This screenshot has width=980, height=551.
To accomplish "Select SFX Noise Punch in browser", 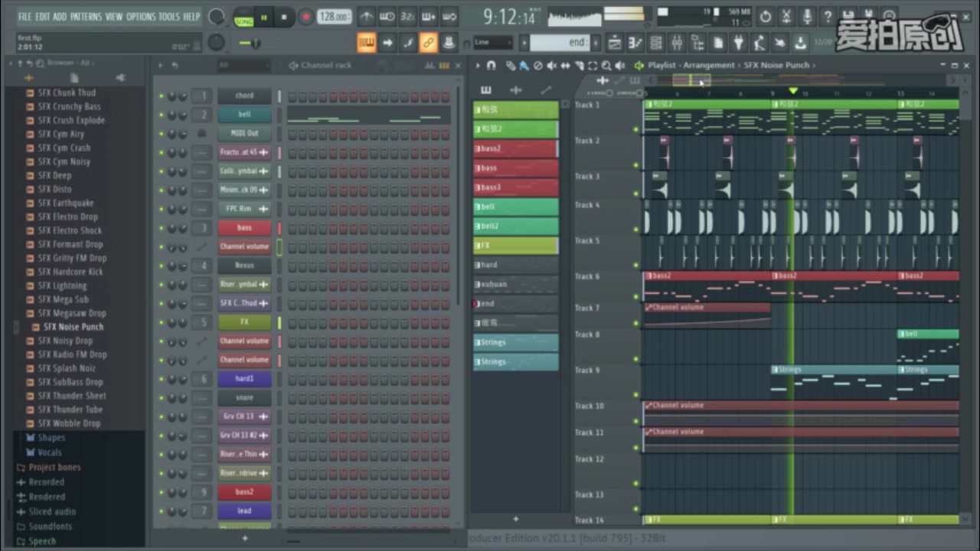I will (x=73, y=327).
